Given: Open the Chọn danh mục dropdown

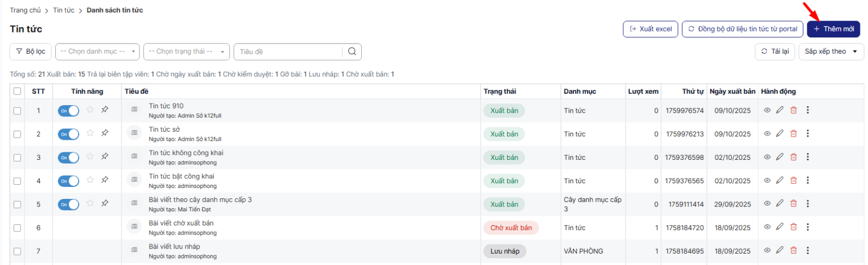Looking at the screenshot, I should (97, 51).
